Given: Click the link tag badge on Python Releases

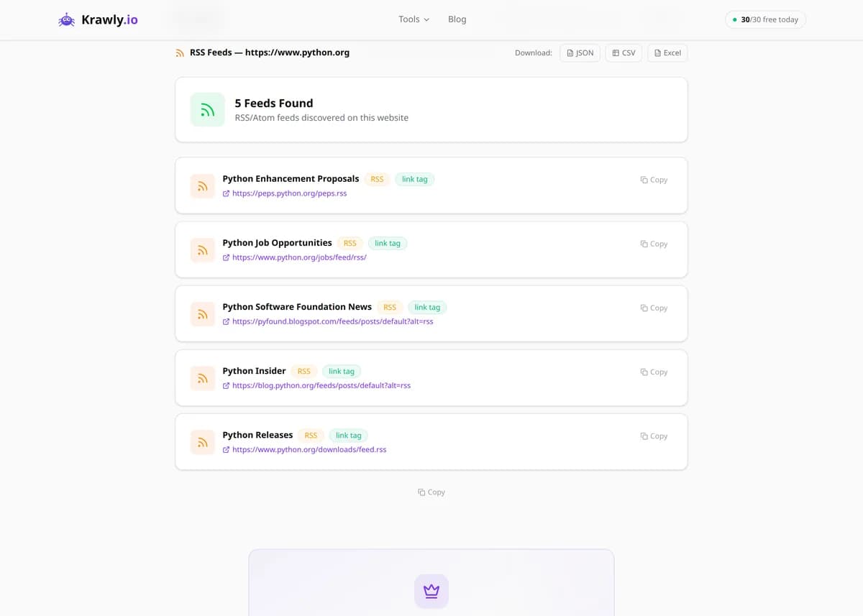Looking at the screenshot, I should click(x=349, y=435).
